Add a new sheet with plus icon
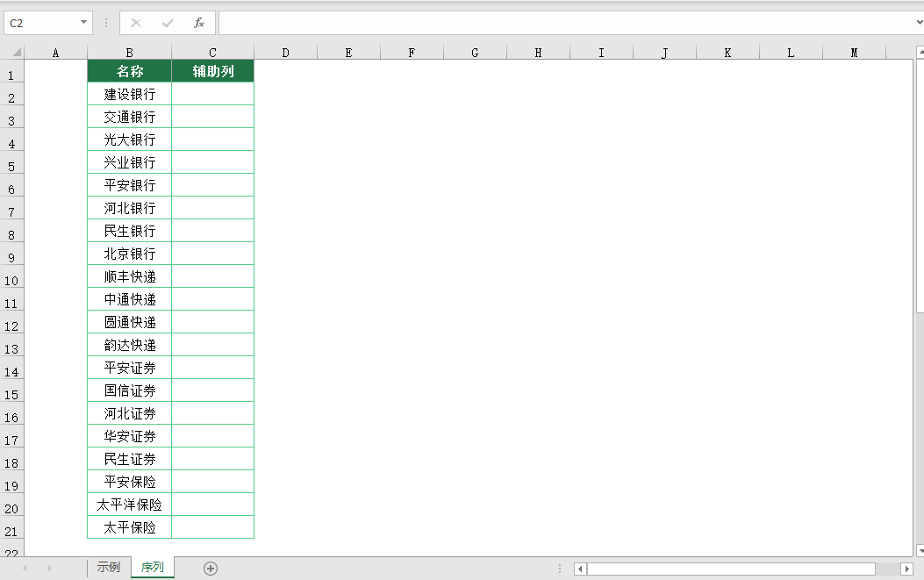This screenshot has width=924, height=580. pos(211,569)
